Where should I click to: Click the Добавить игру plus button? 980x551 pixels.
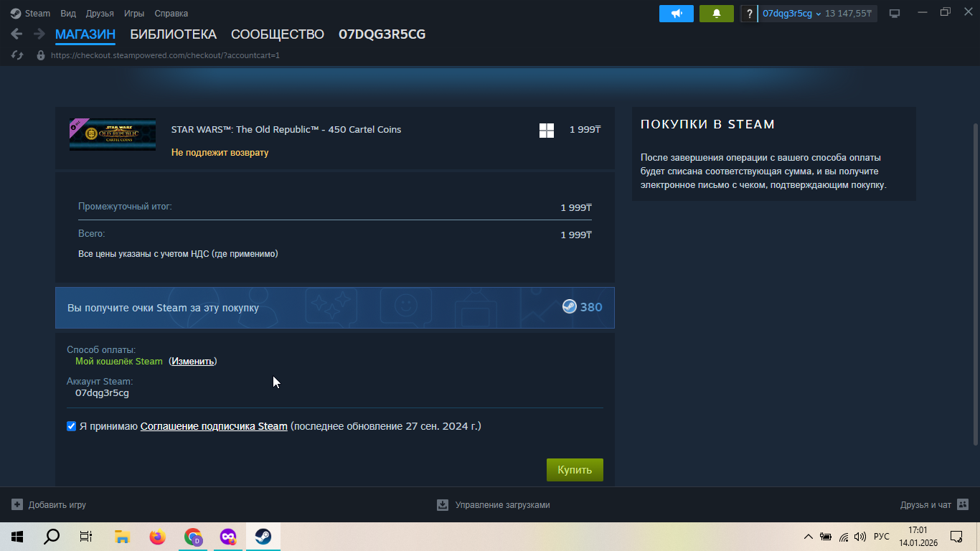point(49,505)
